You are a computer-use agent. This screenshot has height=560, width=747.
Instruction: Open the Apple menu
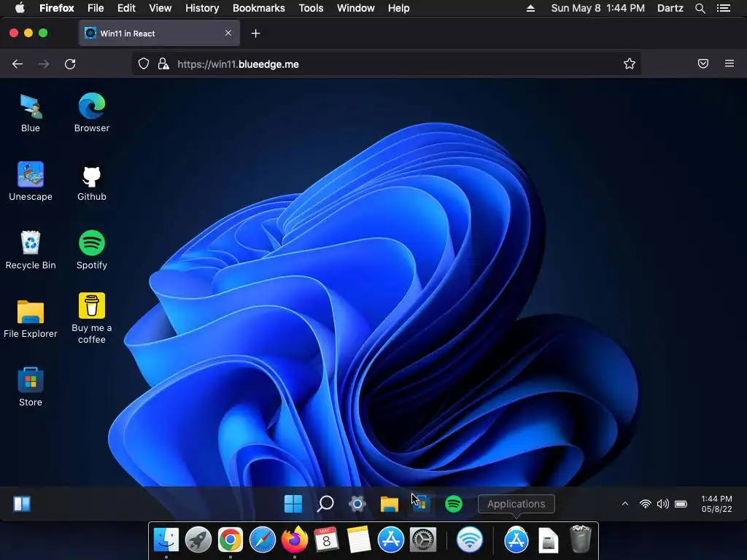click(20, 8)
